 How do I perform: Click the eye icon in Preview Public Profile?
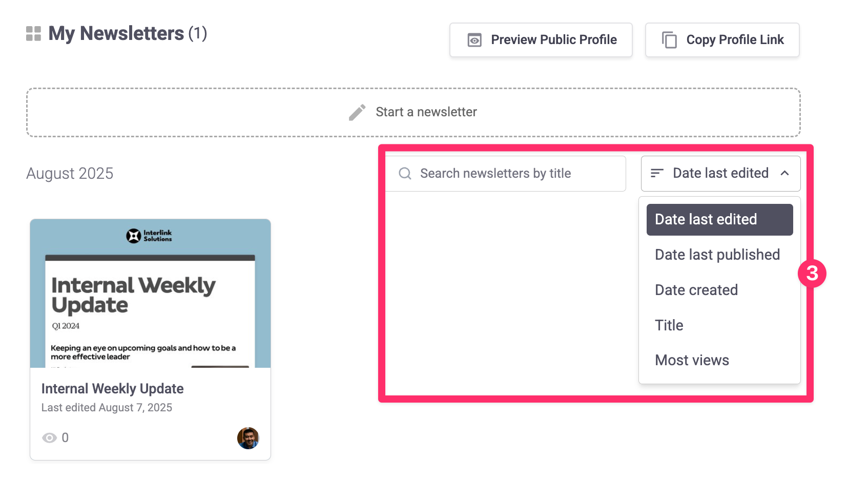pos(474,40)
